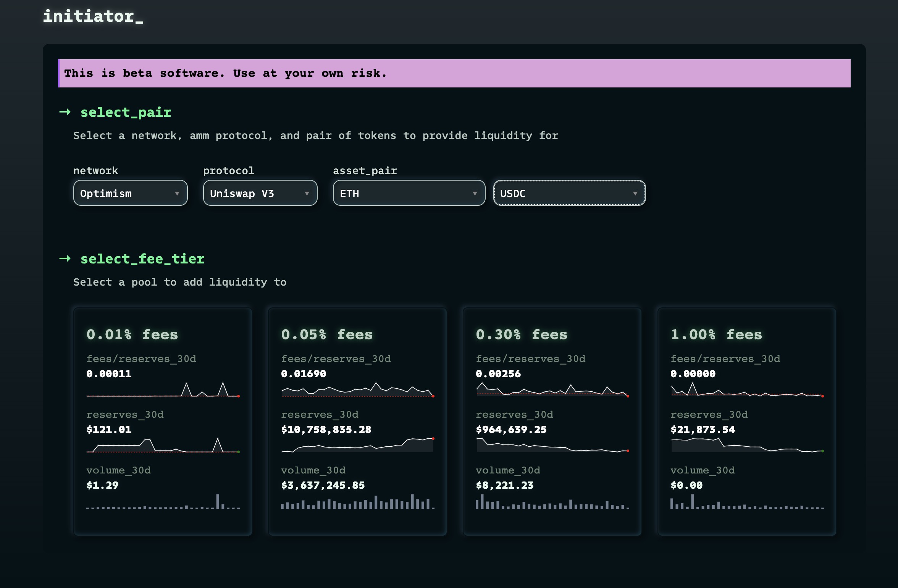Click the 0.00011 fees/reserves value
The width and height of the screenshot is (898, 588).
[109, 374]
